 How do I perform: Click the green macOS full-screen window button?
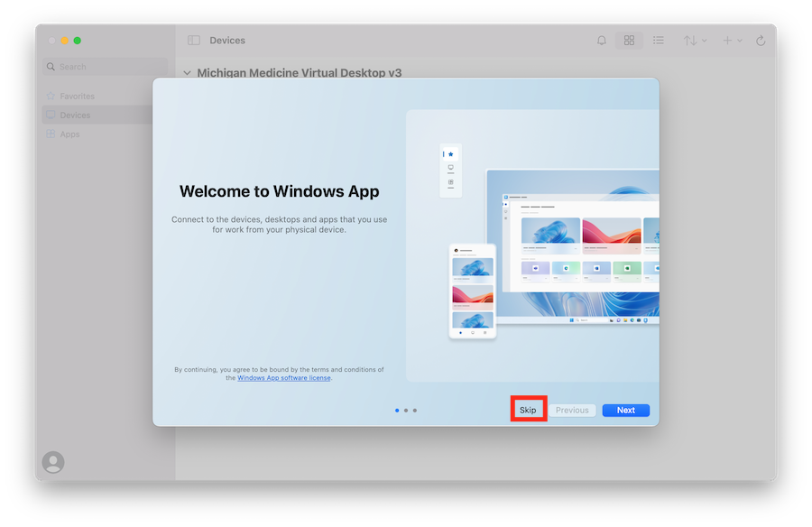78,41
